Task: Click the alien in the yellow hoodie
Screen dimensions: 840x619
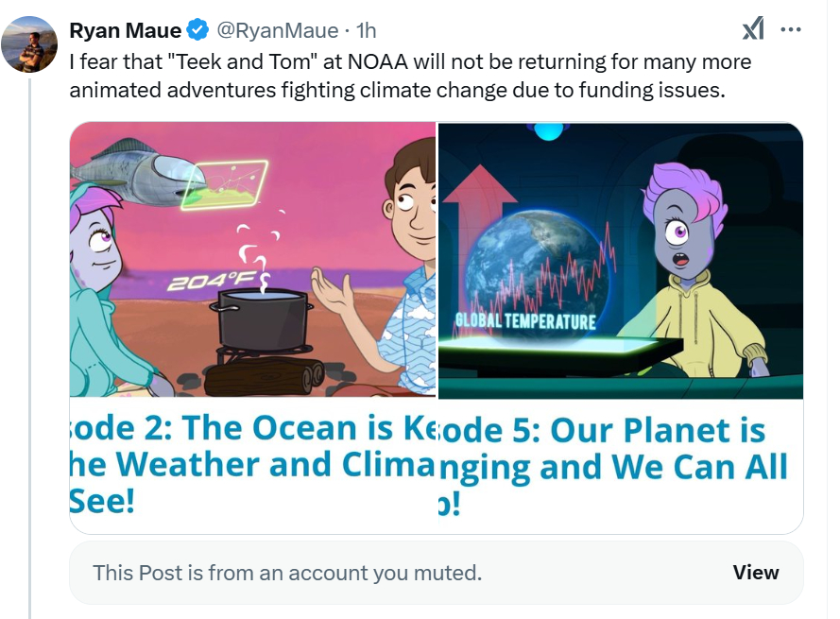Action: pos(699,284)
